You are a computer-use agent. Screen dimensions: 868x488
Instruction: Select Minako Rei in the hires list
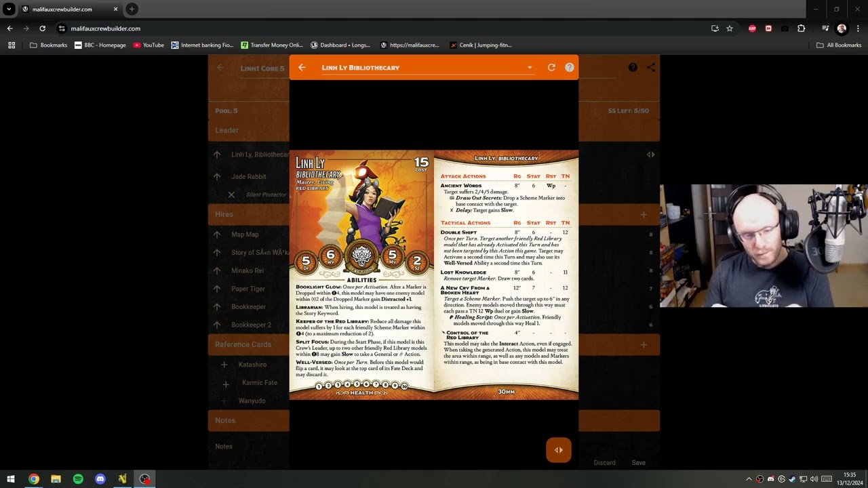[248, 270]
